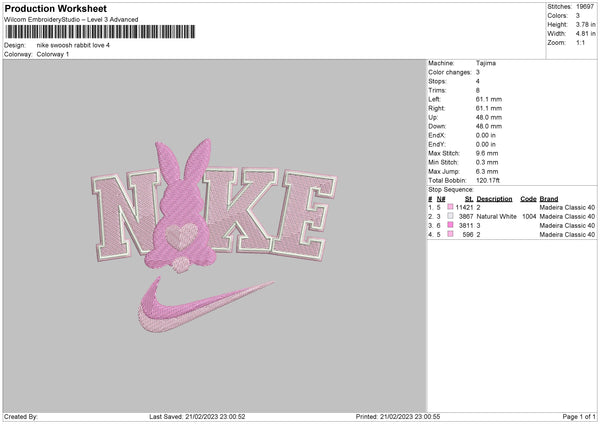Click the Code column header
The width and height of the screenshot is (600, 424).
(528, 199)
